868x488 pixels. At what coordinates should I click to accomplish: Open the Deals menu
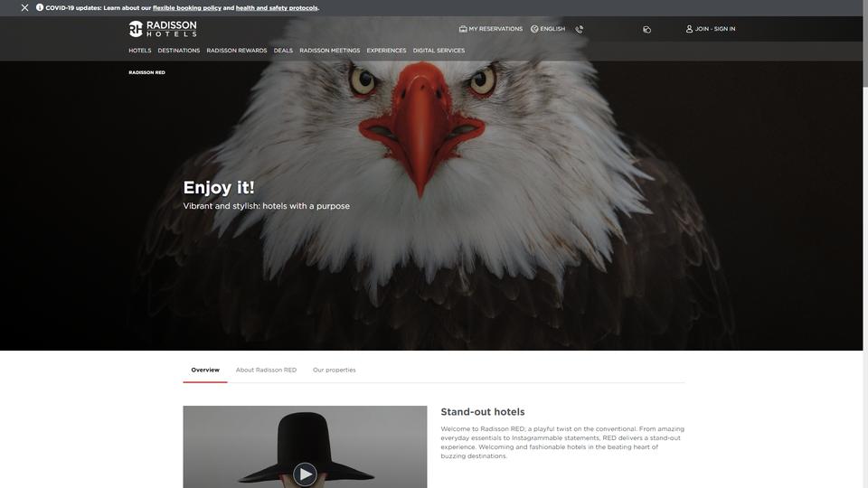point(283,51)
